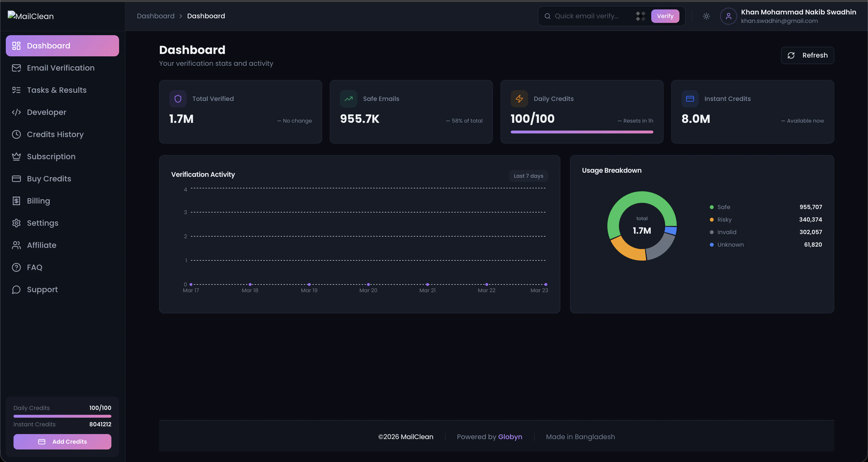Click the Daily Credits lightning icon
Screen dimensions: 868x462
pyautogui.click(x=519, y=99)
